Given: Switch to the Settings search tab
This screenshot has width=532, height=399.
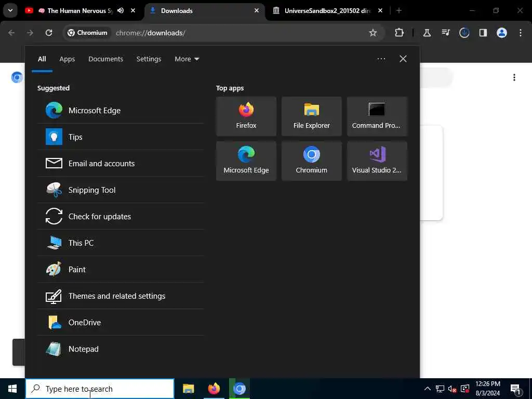Looking at the screenshot, I should [x=149, y=59].
